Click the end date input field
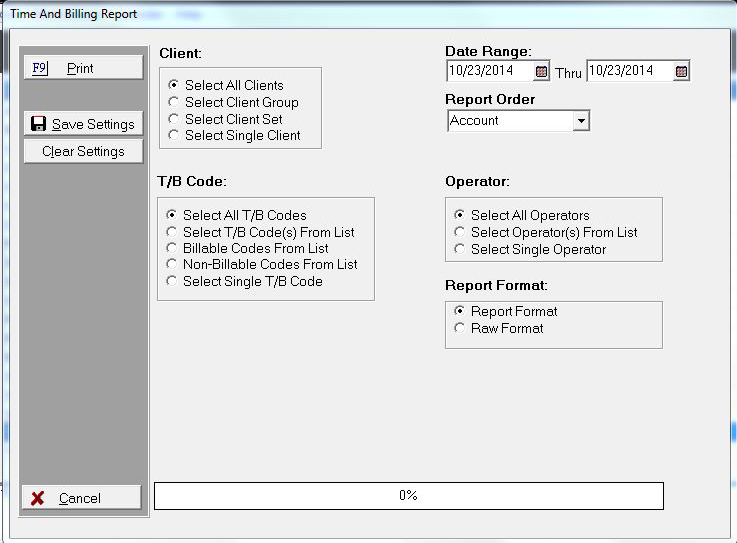The width and height of the screenshot is (737, 543). (629, 71)
